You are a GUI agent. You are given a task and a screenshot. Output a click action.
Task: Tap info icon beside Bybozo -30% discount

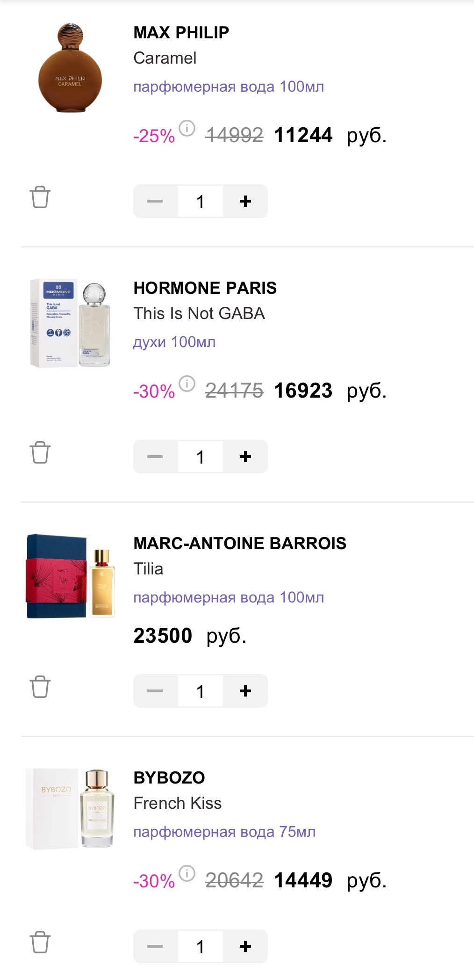[x=187, y=873]
